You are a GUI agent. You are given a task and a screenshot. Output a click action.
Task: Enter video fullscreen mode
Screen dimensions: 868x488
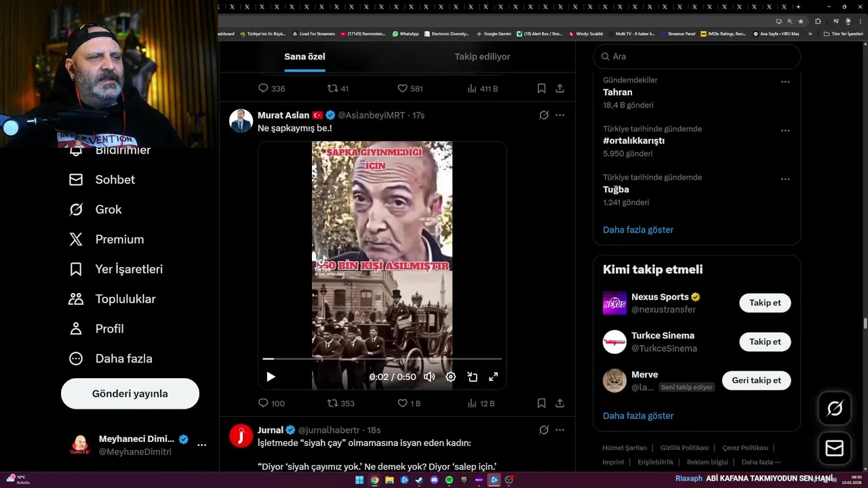(494, 377)
